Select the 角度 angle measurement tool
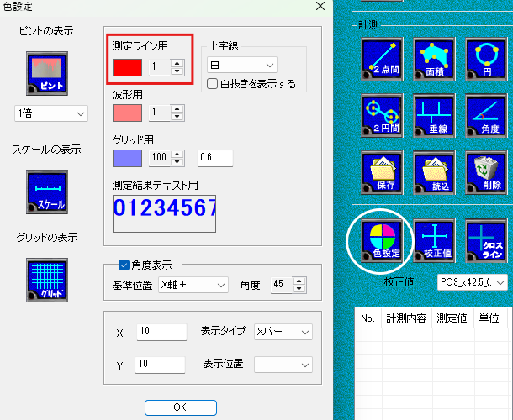The image size is (513, 420). 486,116
